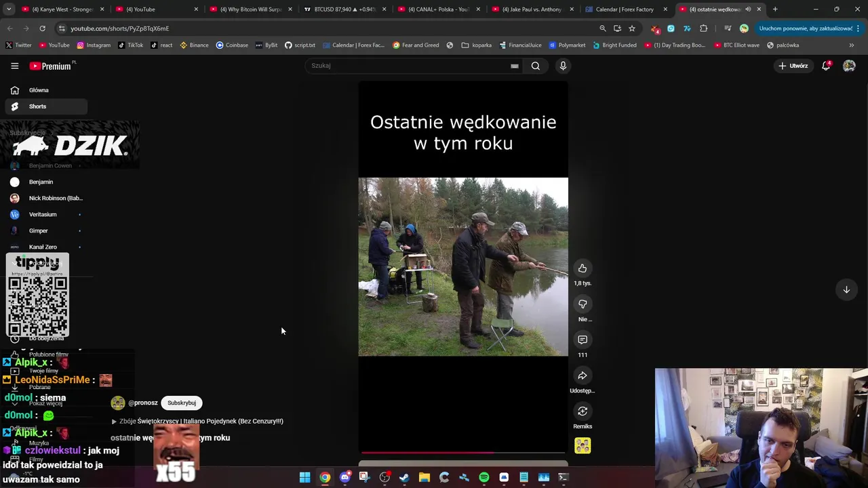
Task: Reload the page in Chrome
Action: coord(42,28)
